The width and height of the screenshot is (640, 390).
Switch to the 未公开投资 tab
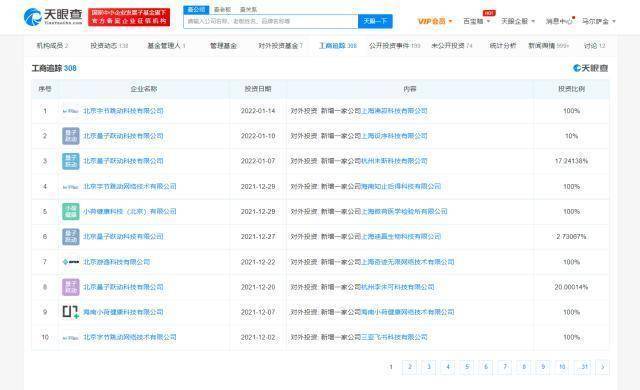(x=452, y=46)
